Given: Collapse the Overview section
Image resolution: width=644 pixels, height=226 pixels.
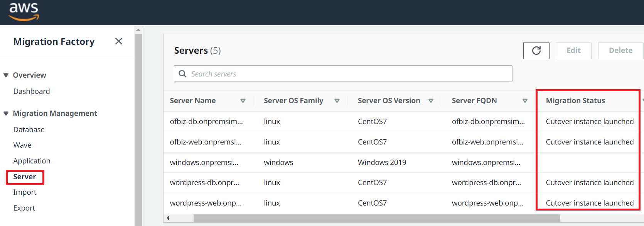Looking at the screenshot, I should [x=6, y=75].
